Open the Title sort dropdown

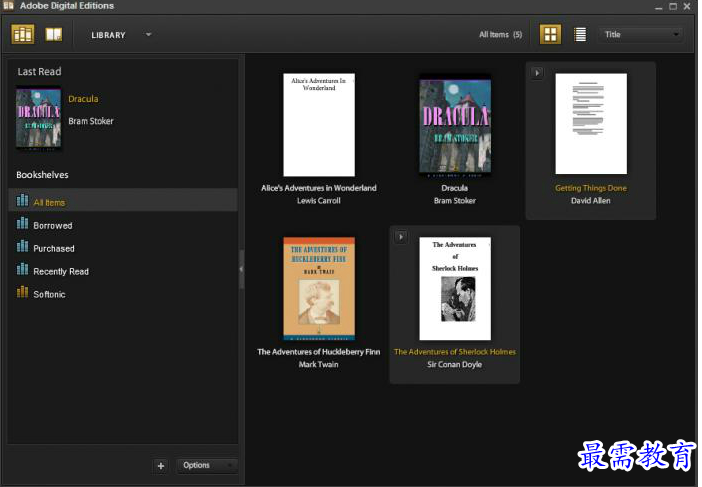pos(641,34)
